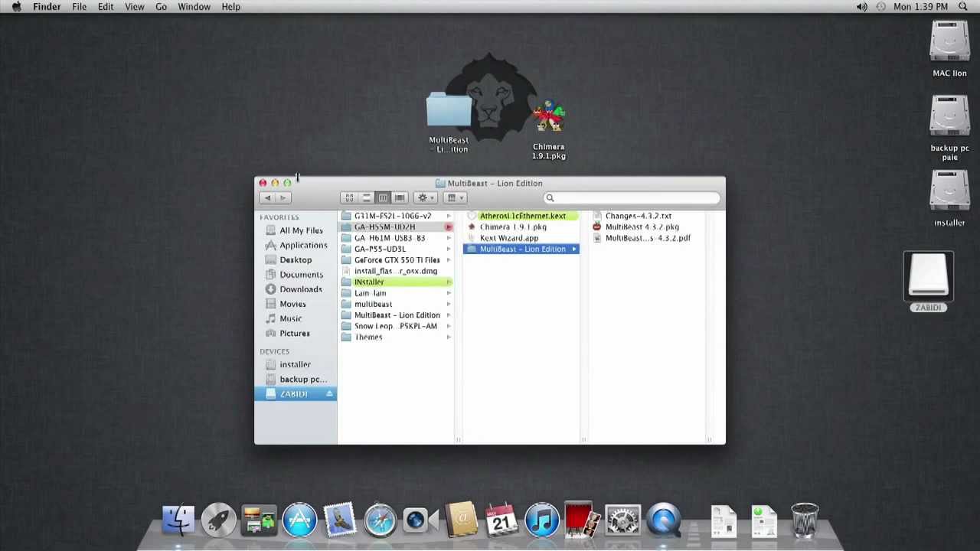Open Finder from the Dock
Image resolution: width=980 pixels, height=551 pixels.
coord(178,520)
